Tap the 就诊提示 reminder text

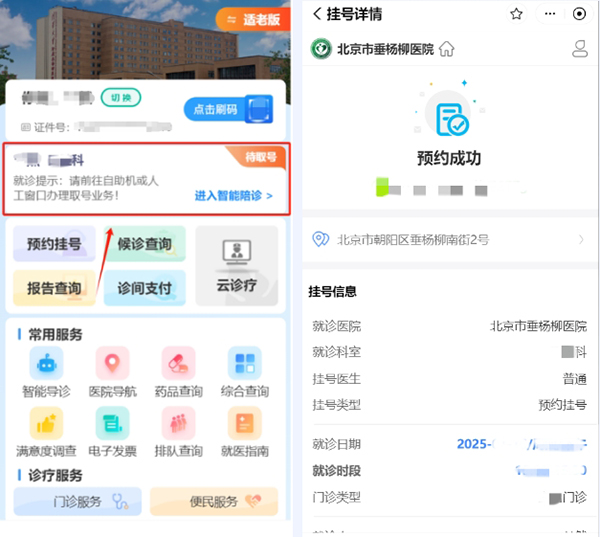tap(86, 188)
